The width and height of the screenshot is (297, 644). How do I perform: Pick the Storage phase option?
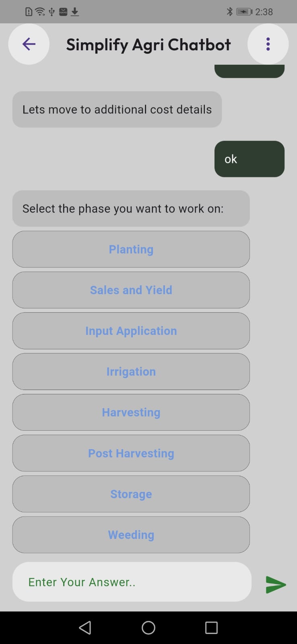pos(131,494)
